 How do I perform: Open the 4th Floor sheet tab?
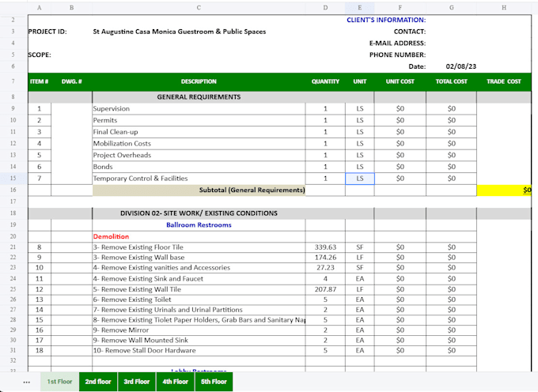coord(176,382)
